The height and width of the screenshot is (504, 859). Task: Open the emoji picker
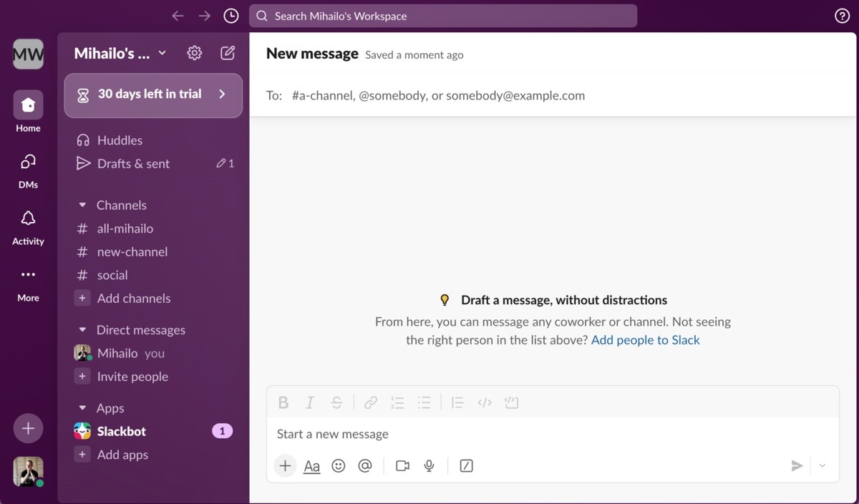(x=339, y=466)
